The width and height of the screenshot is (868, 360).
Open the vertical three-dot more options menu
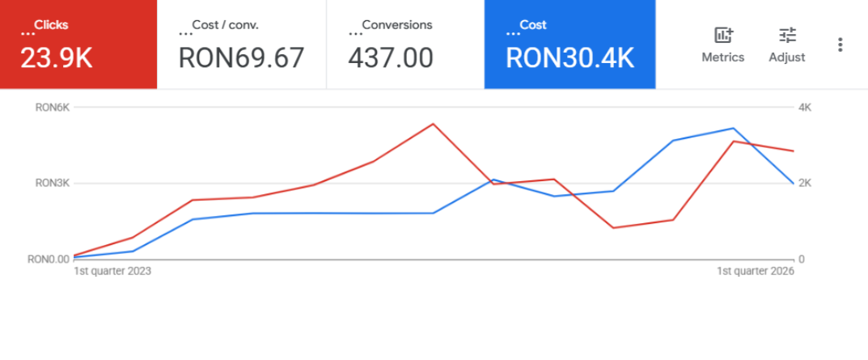(x=840, y=44)
